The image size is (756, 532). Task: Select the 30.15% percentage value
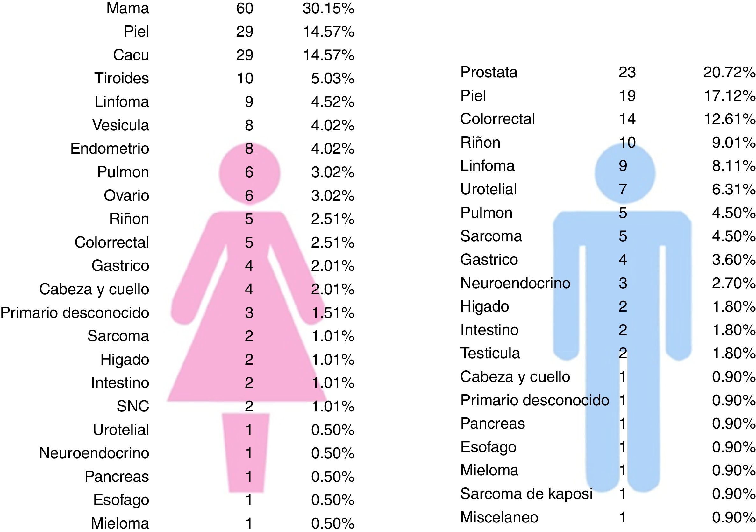point(328,8)
